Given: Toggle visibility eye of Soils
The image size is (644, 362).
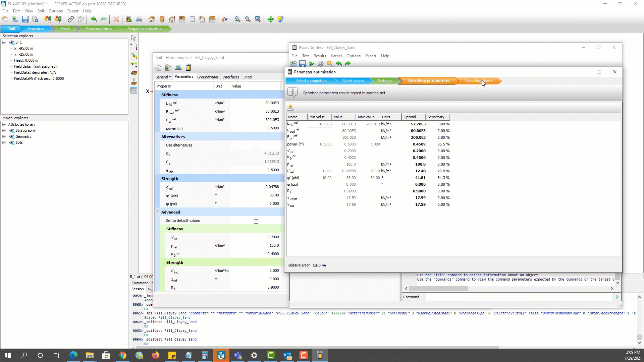Looking at the screenshot, I should click(x=12, y=143).
